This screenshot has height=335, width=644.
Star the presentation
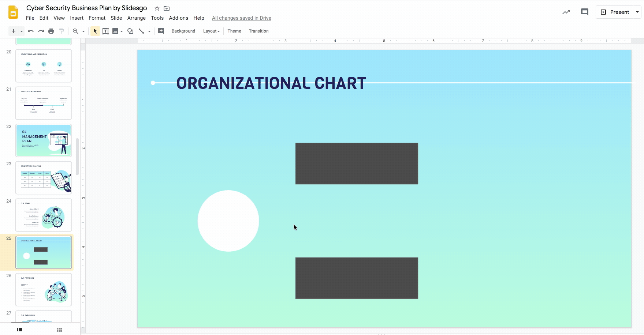157,8
